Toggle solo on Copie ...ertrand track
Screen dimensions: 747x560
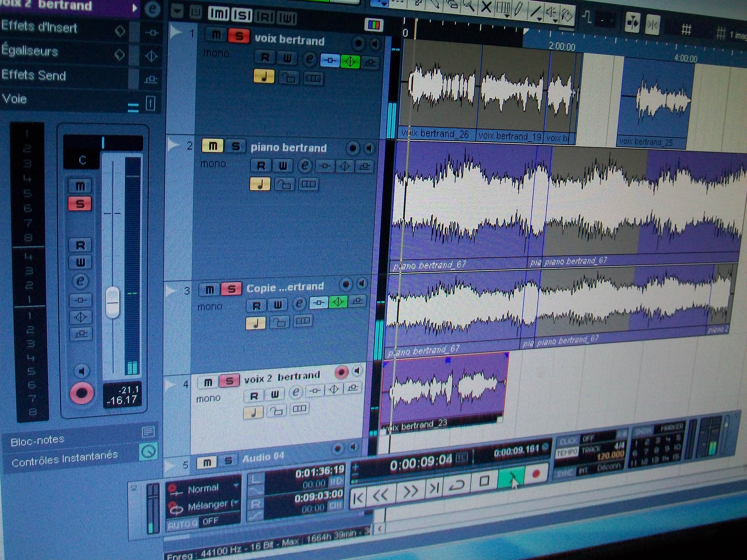(231, 289)
